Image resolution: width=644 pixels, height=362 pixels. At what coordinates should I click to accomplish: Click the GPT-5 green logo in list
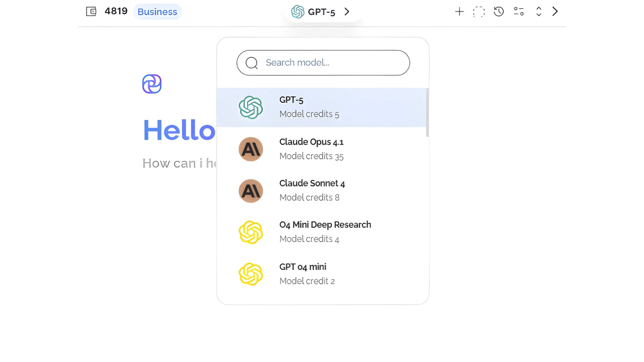[251, 107]
